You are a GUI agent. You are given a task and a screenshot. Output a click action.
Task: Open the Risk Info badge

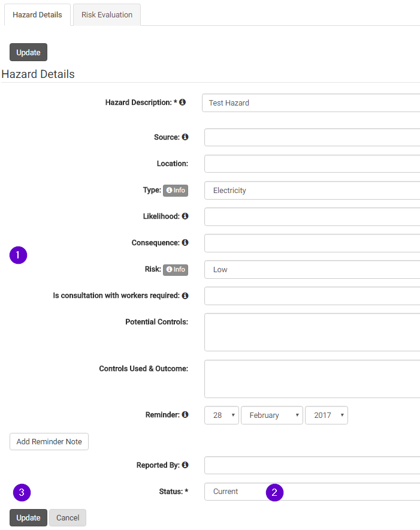176,269
